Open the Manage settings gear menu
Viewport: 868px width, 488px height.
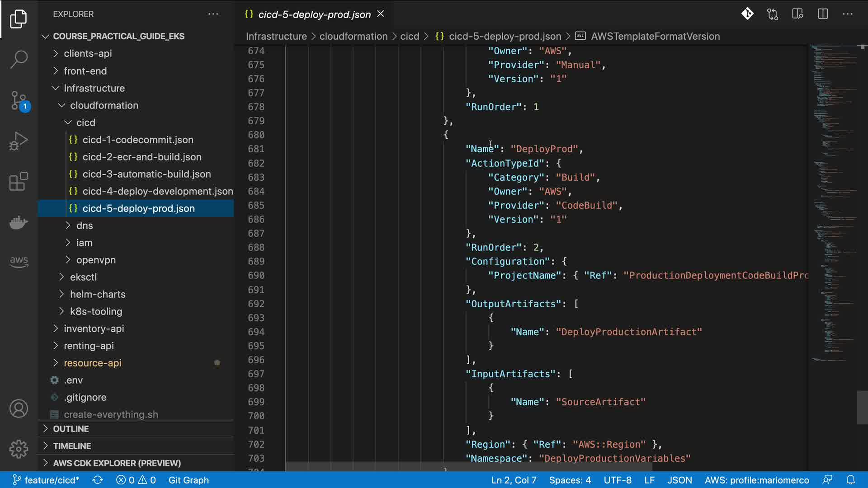pos(19,449)
